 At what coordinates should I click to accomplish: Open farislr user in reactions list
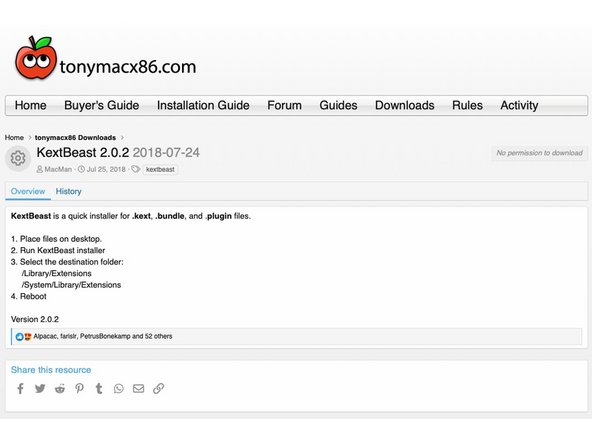pyautogui.click(x=68, y=336)
